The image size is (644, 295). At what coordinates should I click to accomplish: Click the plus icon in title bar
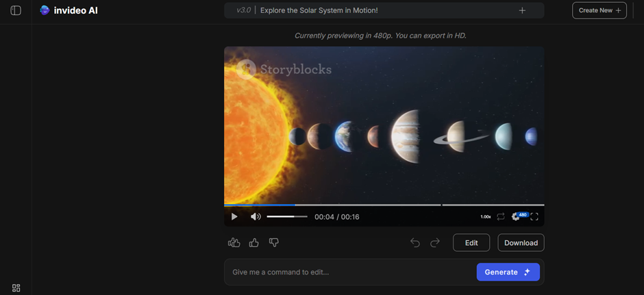pos(522,10)
